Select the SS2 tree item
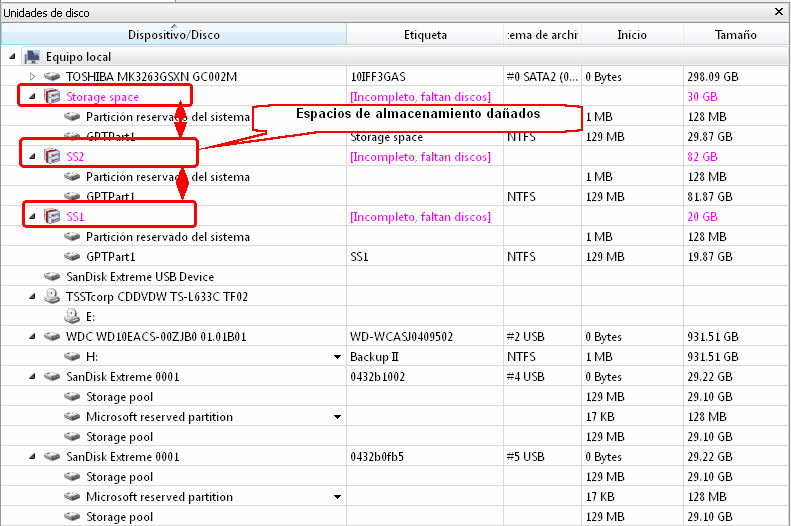The height and width of the screenshot is (526, 791). (75, 157)
